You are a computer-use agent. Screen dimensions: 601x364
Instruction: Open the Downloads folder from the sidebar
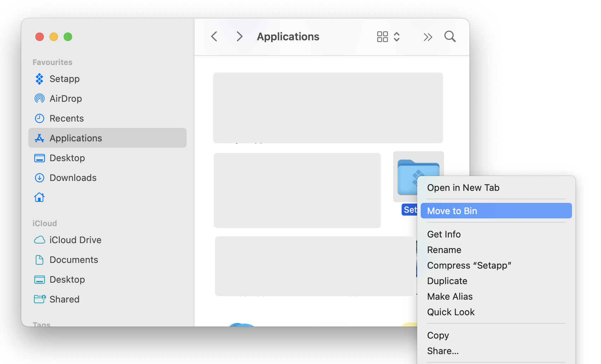(73, 178)
